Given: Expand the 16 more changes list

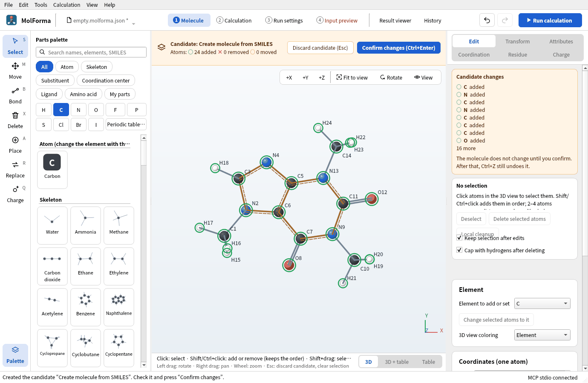Looking at the screenshot, I should pyautogui.click(x=466, y=149).
